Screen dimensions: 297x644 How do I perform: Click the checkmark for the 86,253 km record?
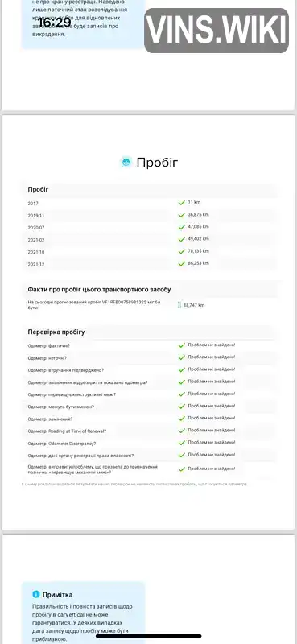182,264
